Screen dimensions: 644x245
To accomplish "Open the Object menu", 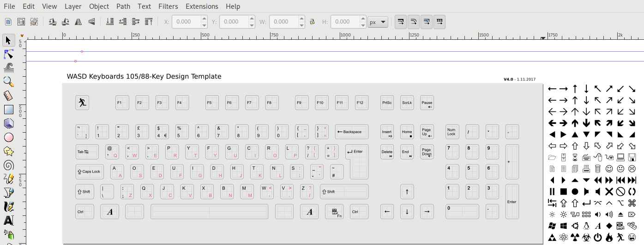I will coord(99,6).
